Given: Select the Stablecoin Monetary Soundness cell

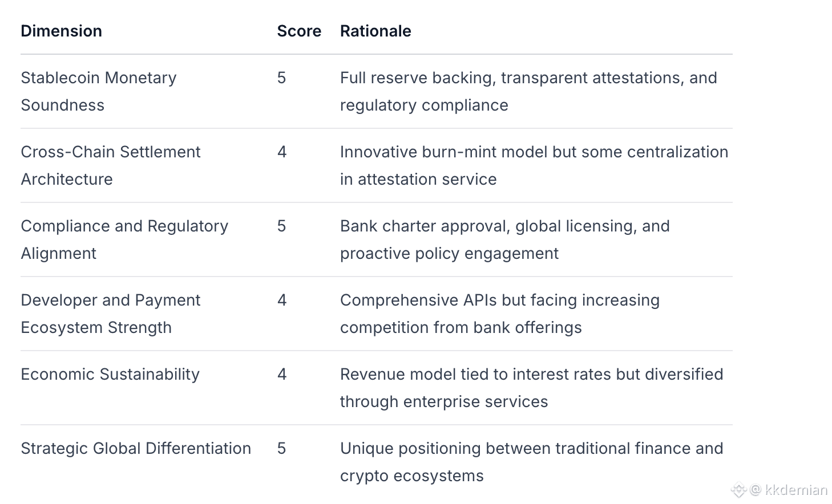Looking at the screenshot, I should click(x=99, y=91).
